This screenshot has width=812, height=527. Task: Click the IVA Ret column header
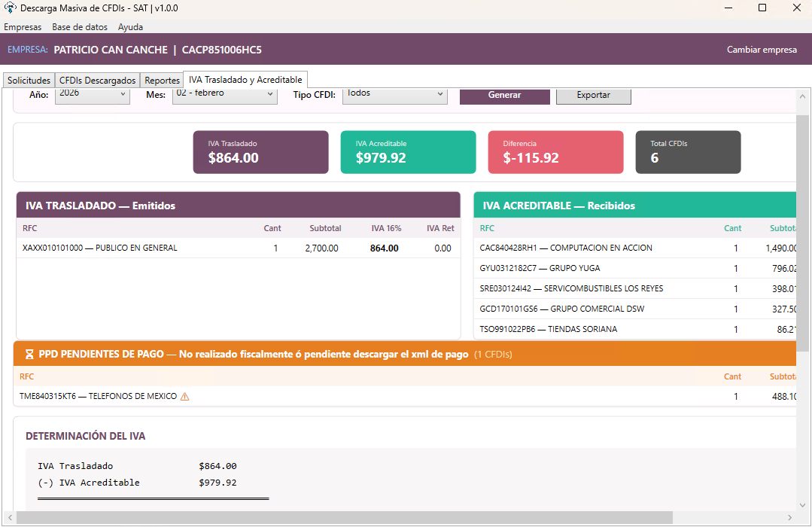click(441, 229)
